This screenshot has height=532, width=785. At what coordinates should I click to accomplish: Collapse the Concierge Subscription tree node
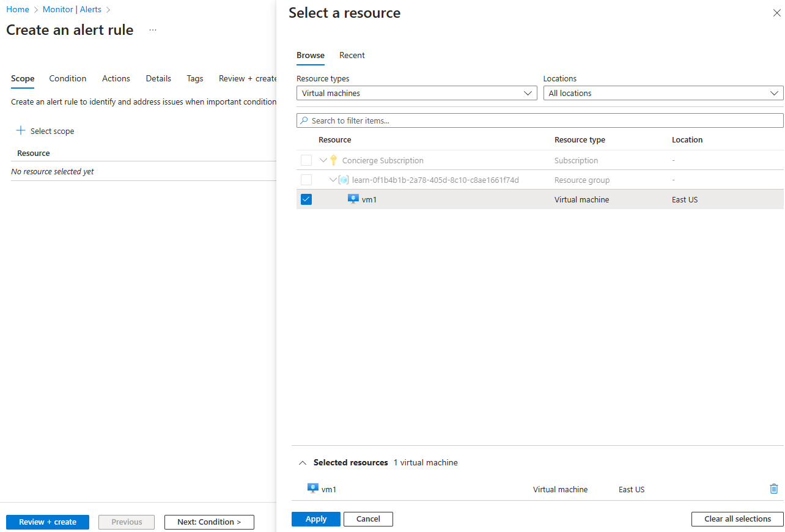[x=323, y=160]
